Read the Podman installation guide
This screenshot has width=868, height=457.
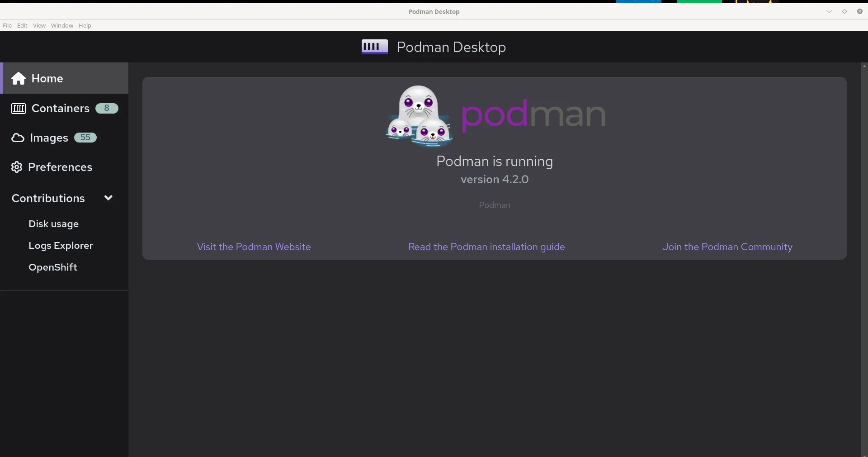[486, 247]
